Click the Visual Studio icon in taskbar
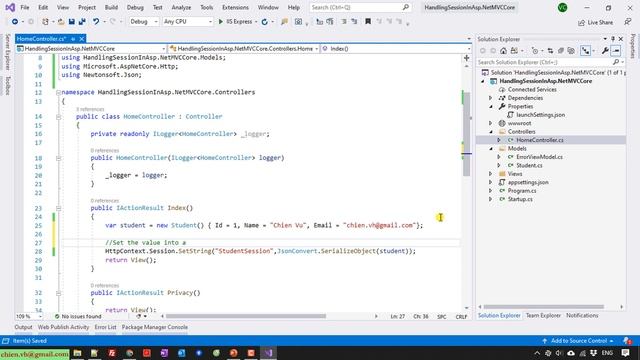 point(268,353)
